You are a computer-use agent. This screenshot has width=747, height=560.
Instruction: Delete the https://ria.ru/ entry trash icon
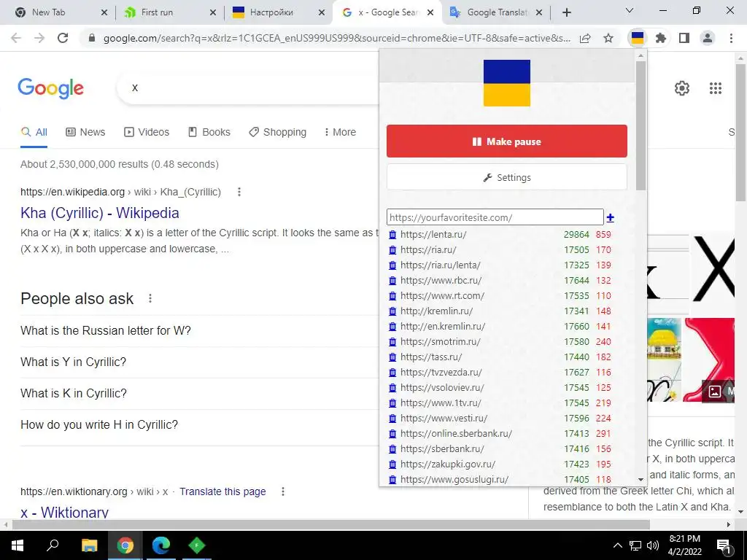point(392,250)
